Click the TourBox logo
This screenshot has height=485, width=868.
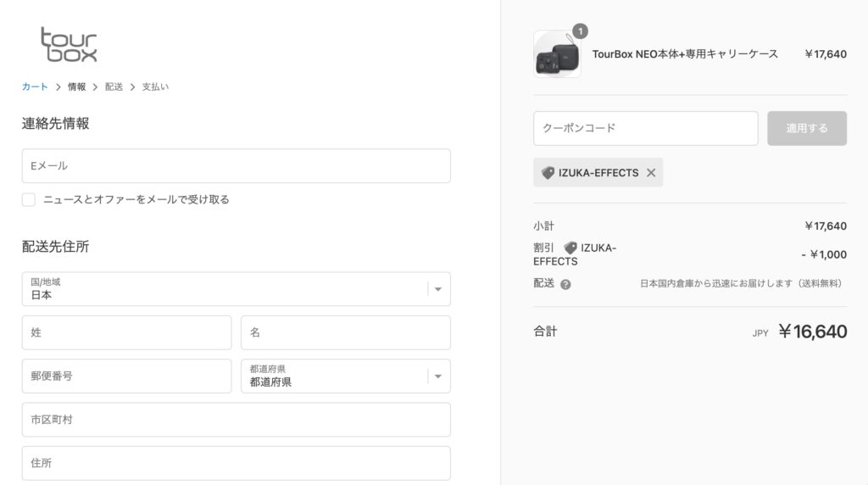[70, 44]
